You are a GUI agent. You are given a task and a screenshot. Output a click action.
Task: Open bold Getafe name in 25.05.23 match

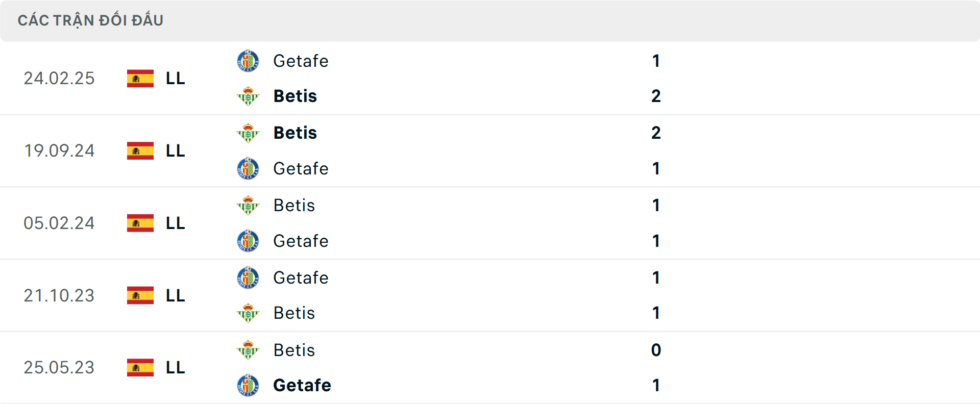click(x=302, y=385)
